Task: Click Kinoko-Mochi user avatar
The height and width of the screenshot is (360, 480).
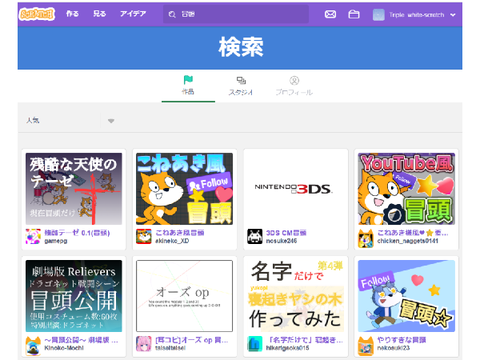Action: [x=33, y=346]
